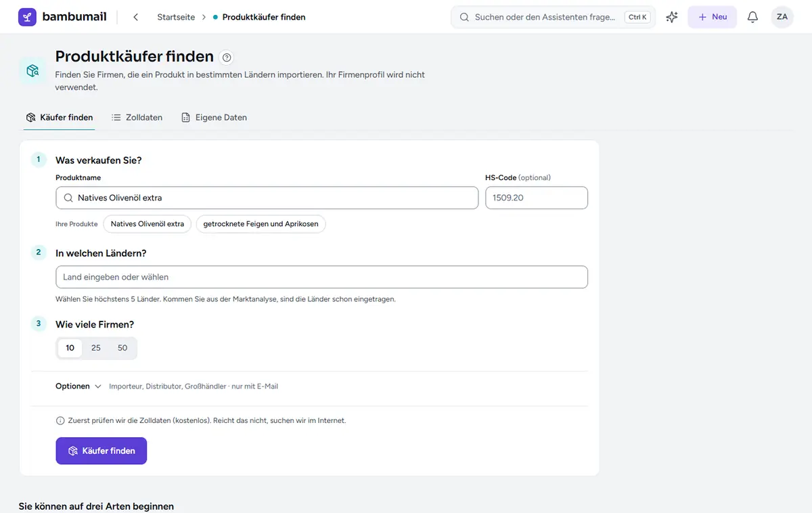Click the bambumail brand name

pos(74,17)
